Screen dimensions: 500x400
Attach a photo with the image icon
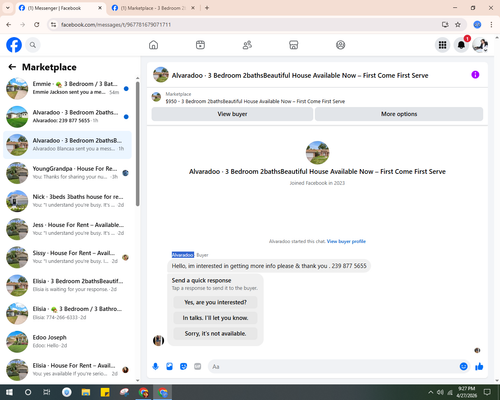[x=170, y=367]
